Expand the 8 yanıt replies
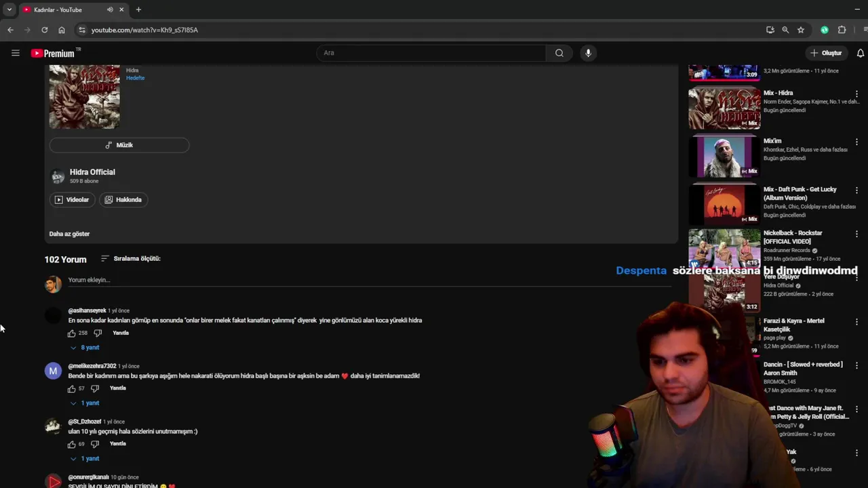Image resolution: width=868 pixels, height=488 pixels. pos(85,348)
